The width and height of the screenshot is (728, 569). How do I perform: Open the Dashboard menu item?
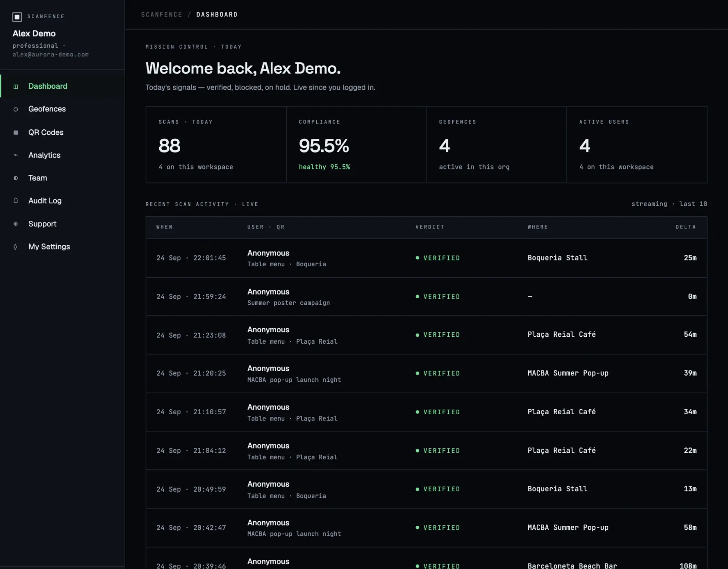tap(63, 86)
